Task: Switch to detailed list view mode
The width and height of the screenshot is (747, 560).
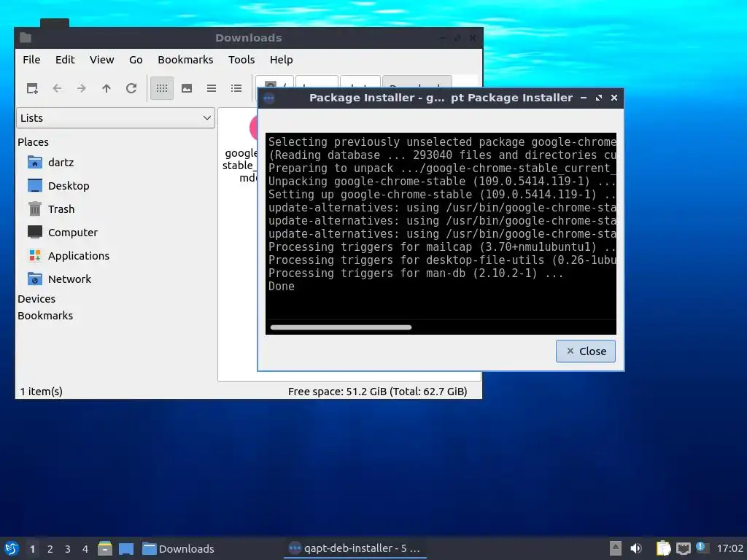Action: point(236,88)
